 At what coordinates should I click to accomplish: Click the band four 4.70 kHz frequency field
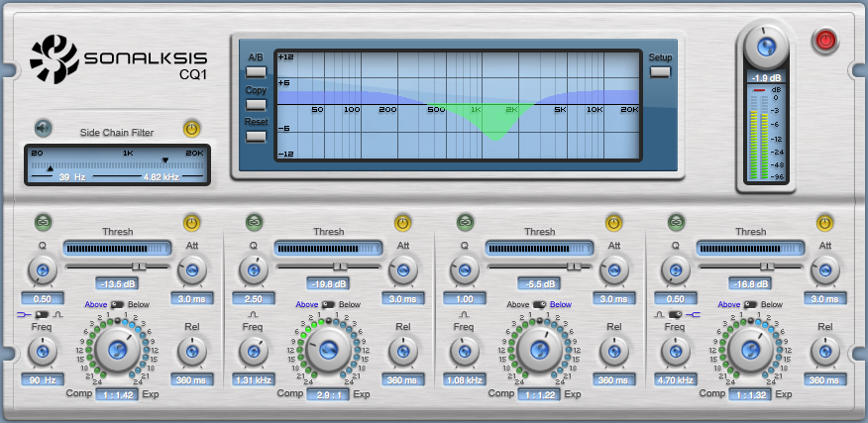(675, 379)
